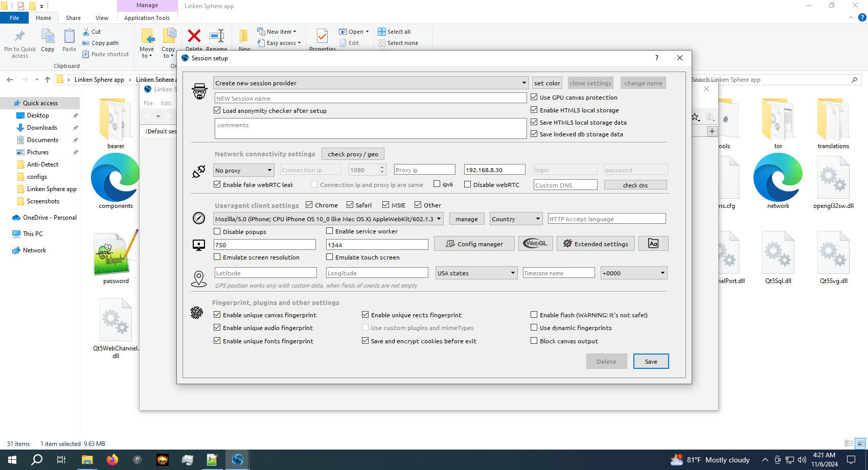Enable the Block canvas output checkbox

[x=534, y=341]
